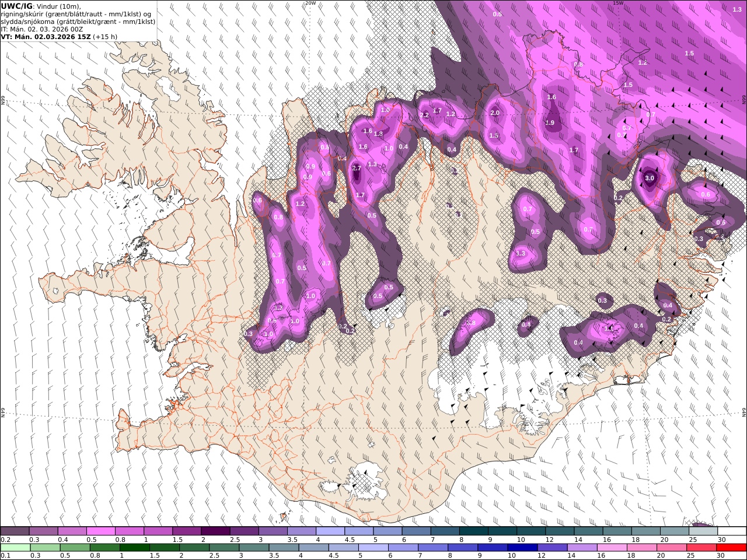Image resolution: width=747 pixels, height=560 pixels.
Task: Click the 'slydda/snjókoma' legend description line
Action: coord(78,22)
